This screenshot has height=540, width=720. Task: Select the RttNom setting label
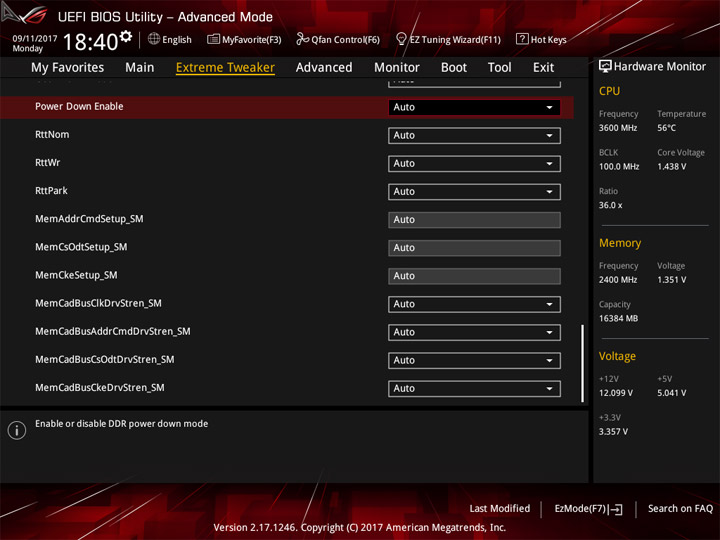(x=52, y=135)
